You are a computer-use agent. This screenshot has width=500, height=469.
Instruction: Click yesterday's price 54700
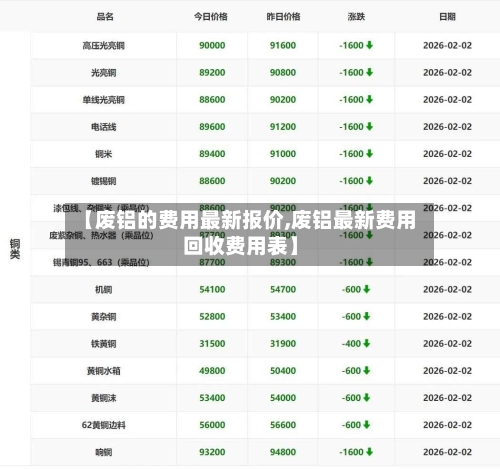point(283,289)
